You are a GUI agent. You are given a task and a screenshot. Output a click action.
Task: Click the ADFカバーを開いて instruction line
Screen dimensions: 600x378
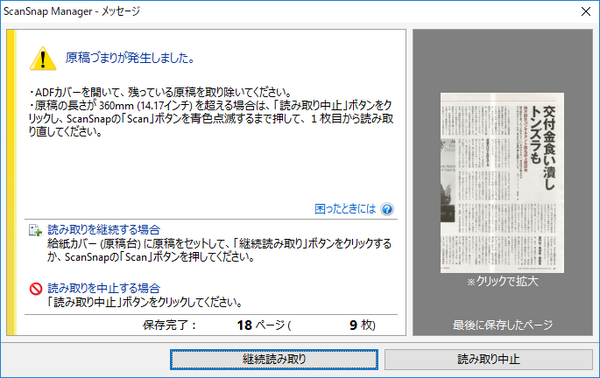pos(161,92)
